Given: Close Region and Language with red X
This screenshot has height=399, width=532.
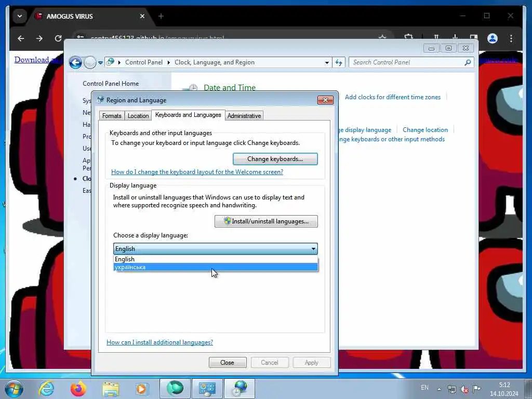Looking at the screenshot, I should [325, 100].
